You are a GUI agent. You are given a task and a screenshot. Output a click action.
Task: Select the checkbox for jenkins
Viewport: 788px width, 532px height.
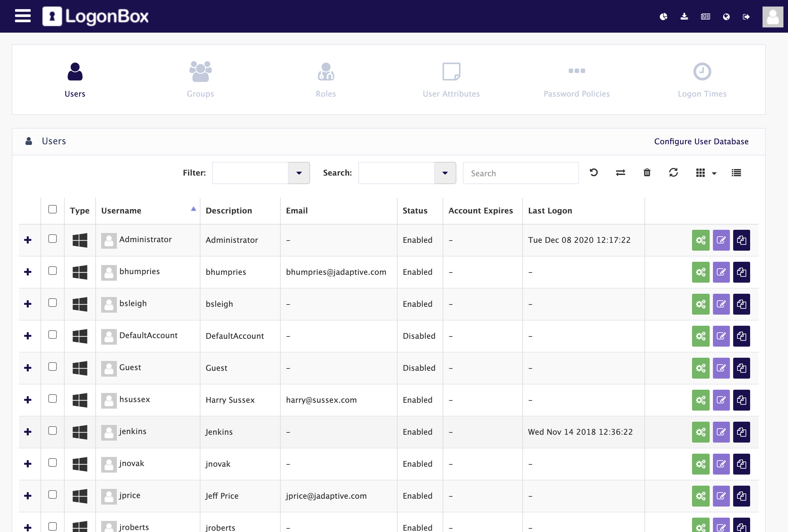point(53,431)
